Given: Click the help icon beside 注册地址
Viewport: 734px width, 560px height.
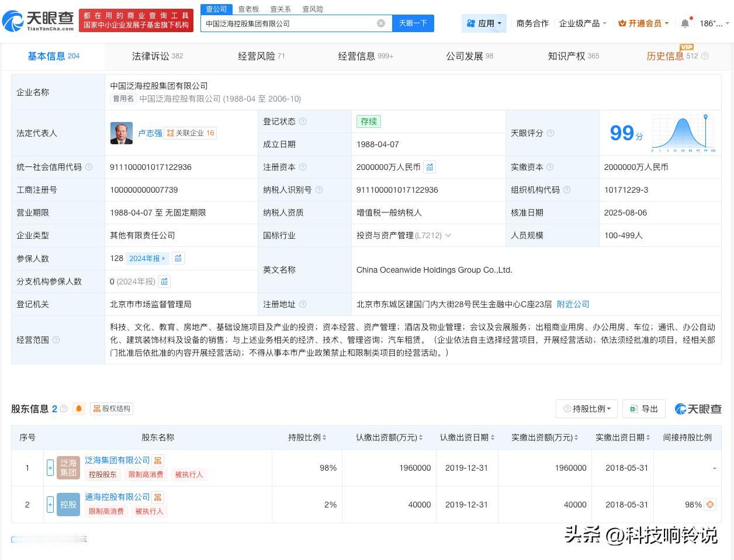Looking at the screenshot, I should click(x=303, y=304).
